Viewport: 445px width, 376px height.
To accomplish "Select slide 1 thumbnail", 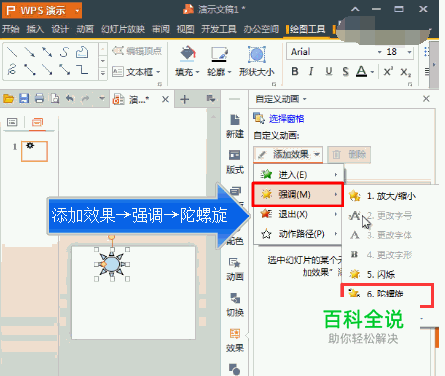I will (34, 151).
